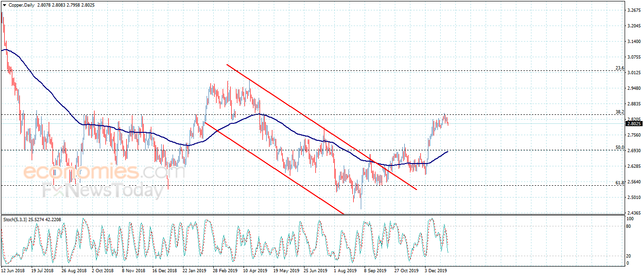Click date label 8 Sep 2019
This screenshot has height=276, width=644.
[375, 271]
